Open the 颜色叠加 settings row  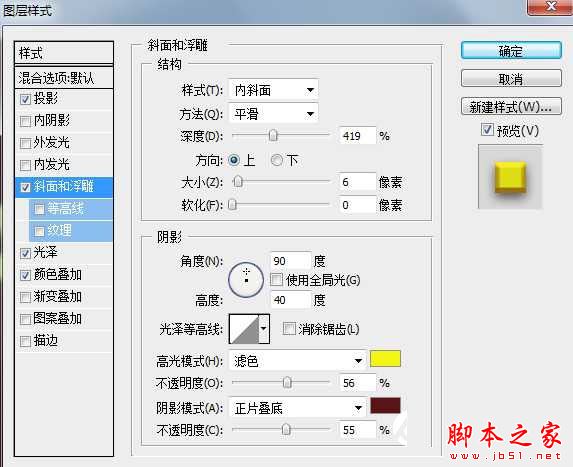[x=64, y=275]
